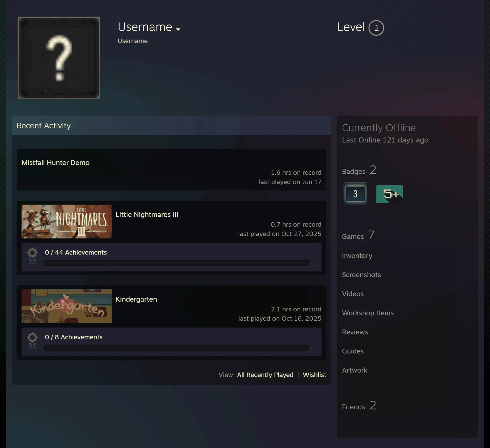This screenshot has height=448, width=490.
Task: Open Kindergarten game thumbnail
Action: point(67,306)
